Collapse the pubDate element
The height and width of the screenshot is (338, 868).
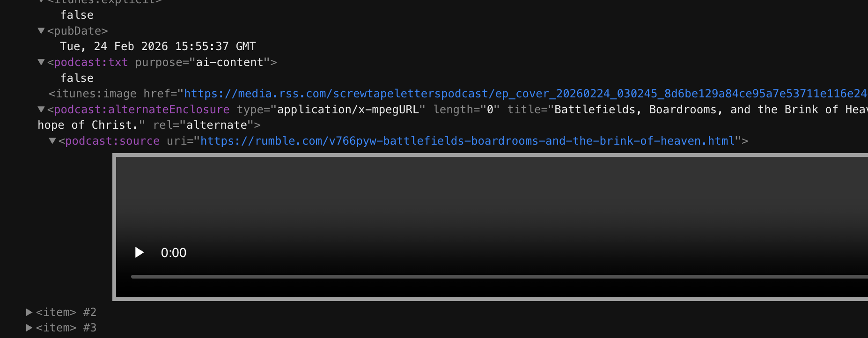[41, 31]
